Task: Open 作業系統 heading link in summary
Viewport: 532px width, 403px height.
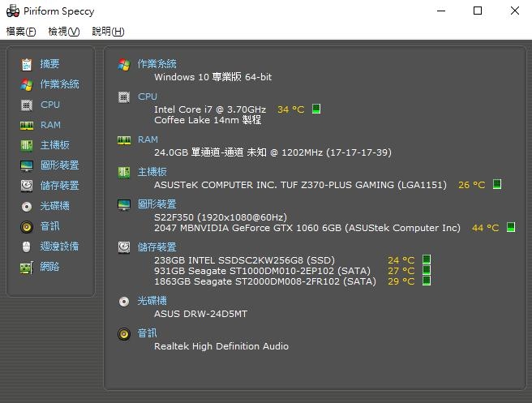Action: point(157,64)
